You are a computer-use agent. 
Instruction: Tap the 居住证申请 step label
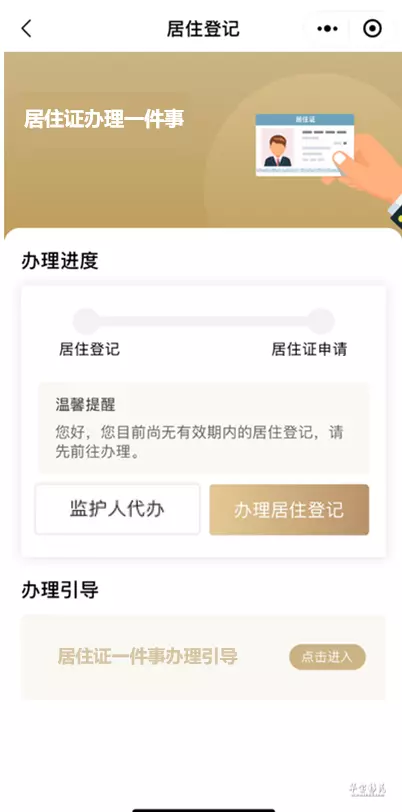tap(309, 349)
